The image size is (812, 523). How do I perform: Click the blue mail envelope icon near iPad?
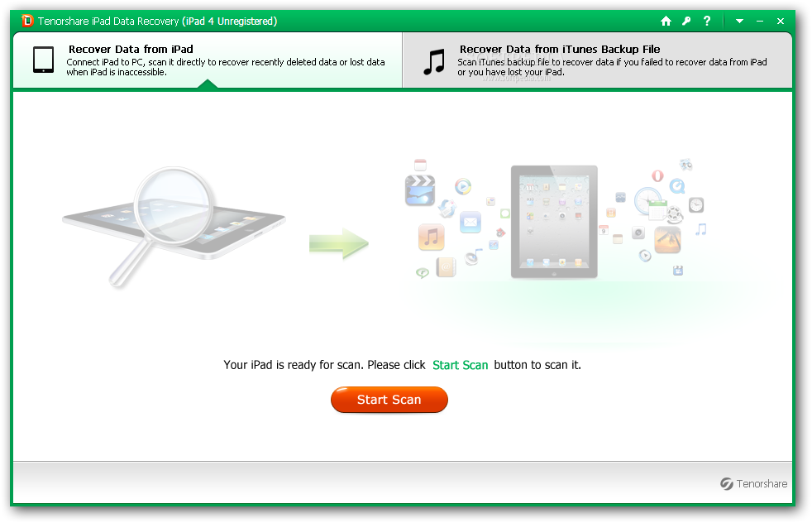point(470,223)
